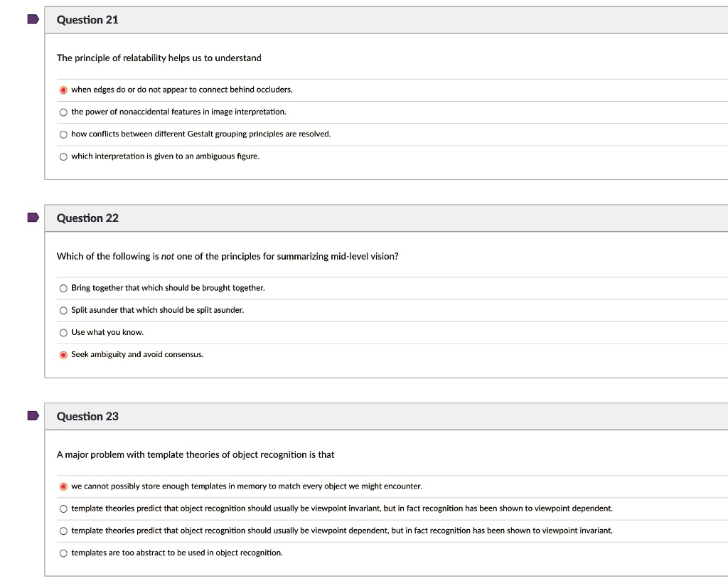Click the template theories question prompt text

(196, 455)
